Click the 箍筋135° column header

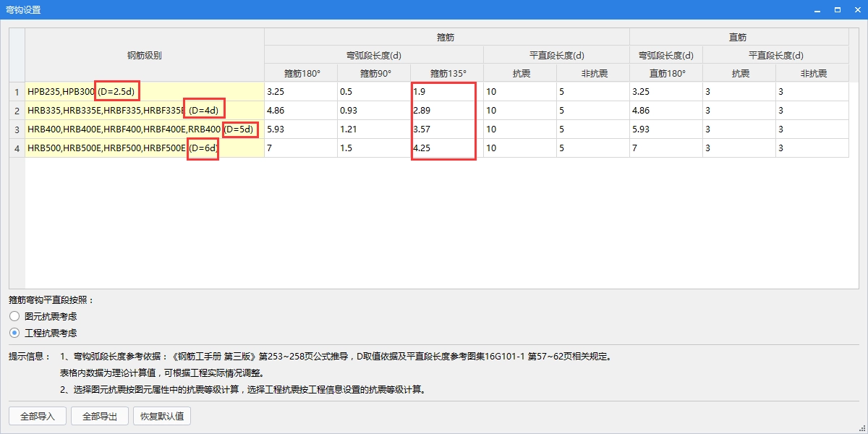(x=446, y=73)
